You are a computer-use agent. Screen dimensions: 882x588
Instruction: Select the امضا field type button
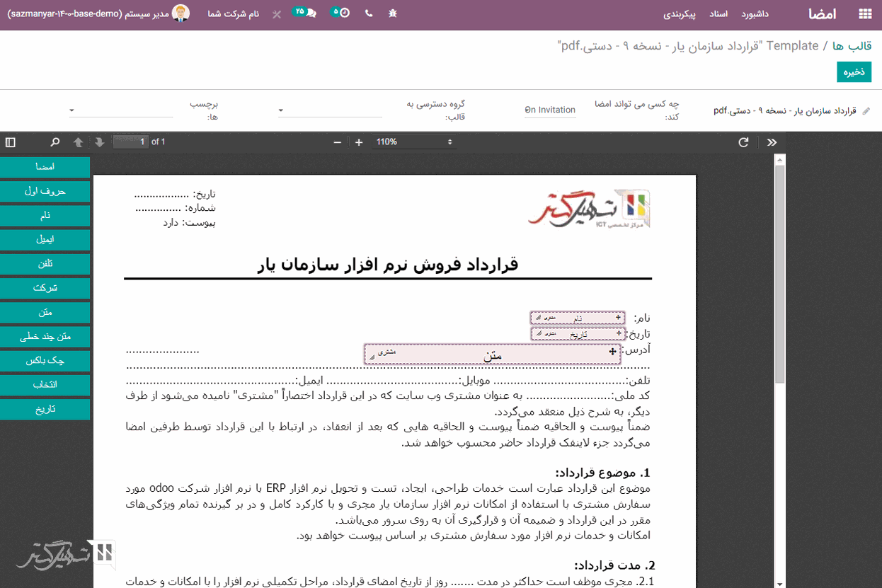pyautogui.click(x=45, y=167)
